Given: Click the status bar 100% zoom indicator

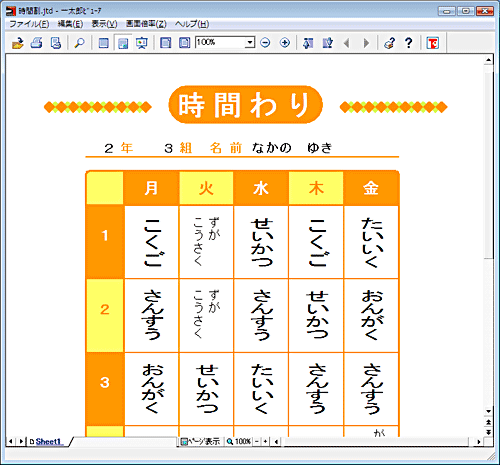Looking at the screenshot, I should [x=239, y=442].
